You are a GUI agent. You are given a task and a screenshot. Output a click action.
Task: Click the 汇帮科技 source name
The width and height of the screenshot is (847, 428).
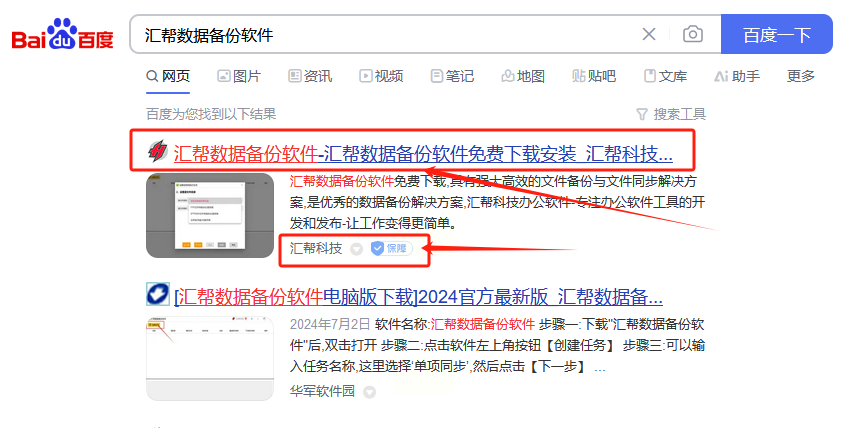[316, 248]
